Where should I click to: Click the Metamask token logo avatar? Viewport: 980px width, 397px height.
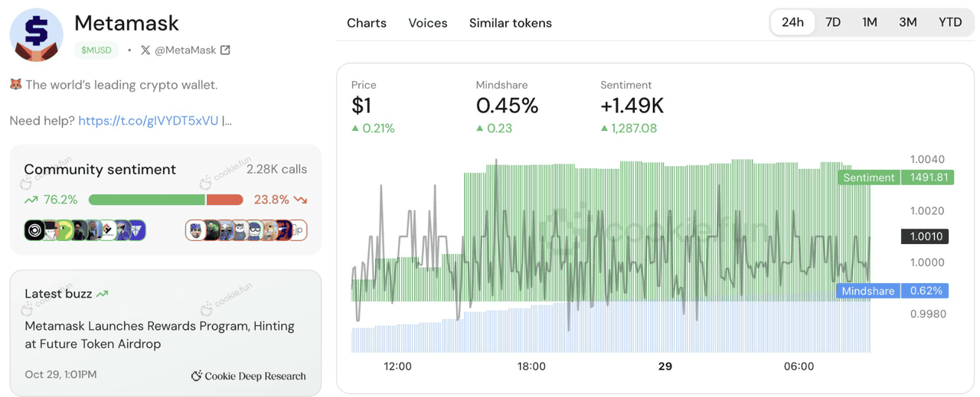click(x=36, y=34)
